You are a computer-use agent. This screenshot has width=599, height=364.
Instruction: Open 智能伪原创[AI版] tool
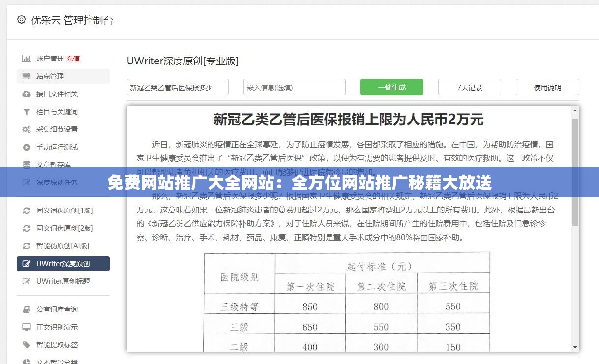(x=63, y=246)
